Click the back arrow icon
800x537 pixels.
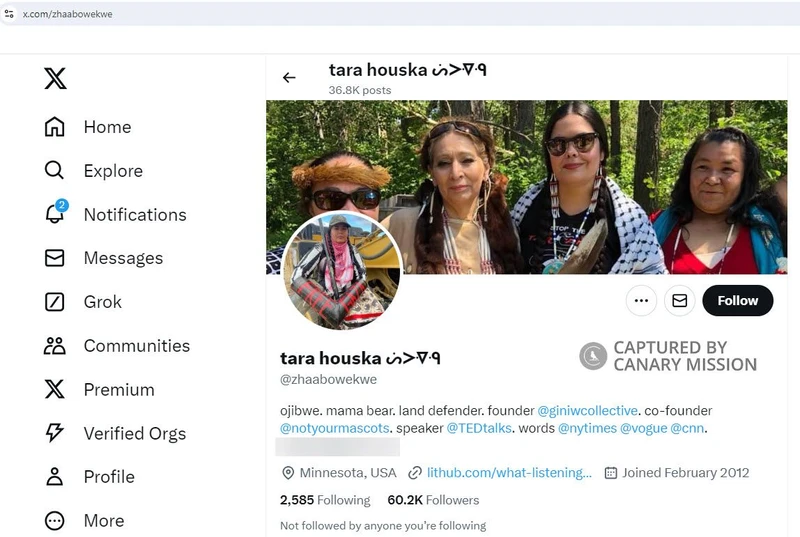(289, 78)
